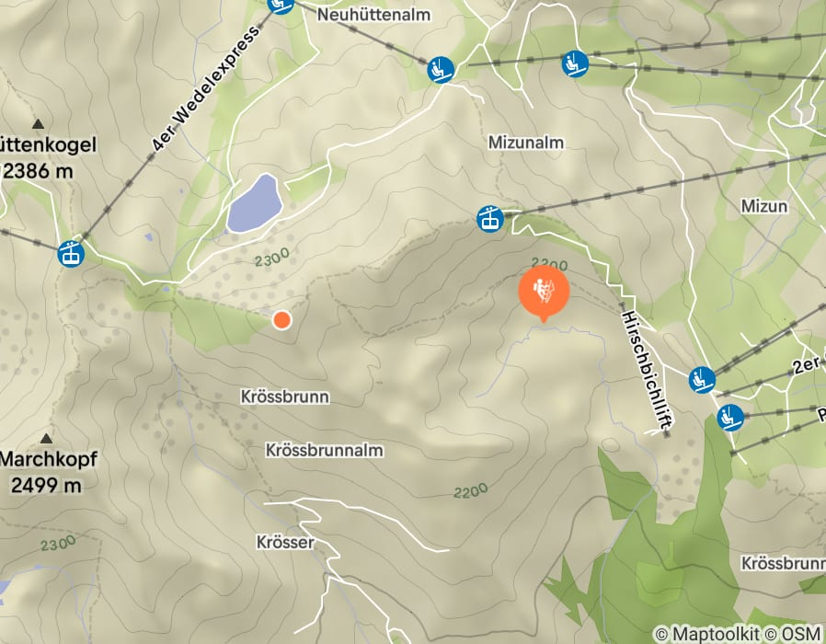Click the Mizunalm place label

click(526, 143)
